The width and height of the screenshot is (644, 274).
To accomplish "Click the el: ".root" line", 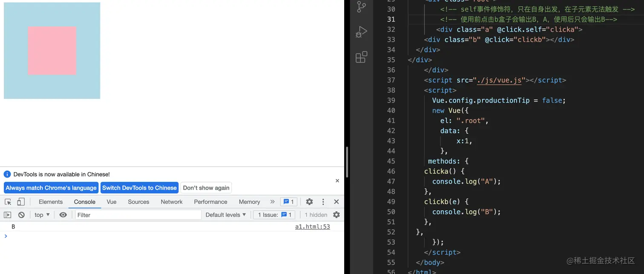I will point(464,121).
